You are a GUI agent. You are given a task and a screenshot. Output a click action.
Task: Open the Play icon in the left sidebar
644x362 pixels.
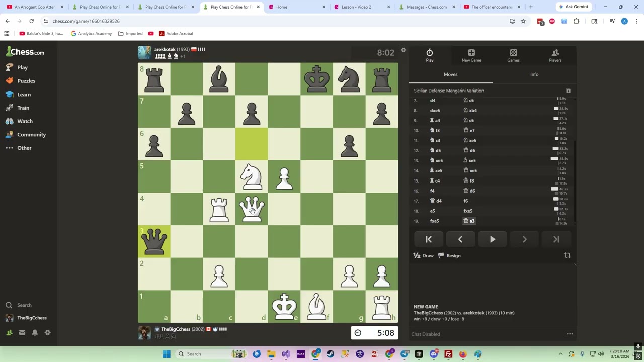pyautogui.click(x=9, y=67)
